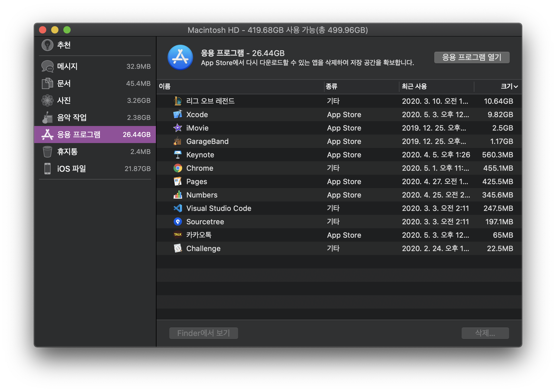Click the 560.3MB size value

click(498, 155)
